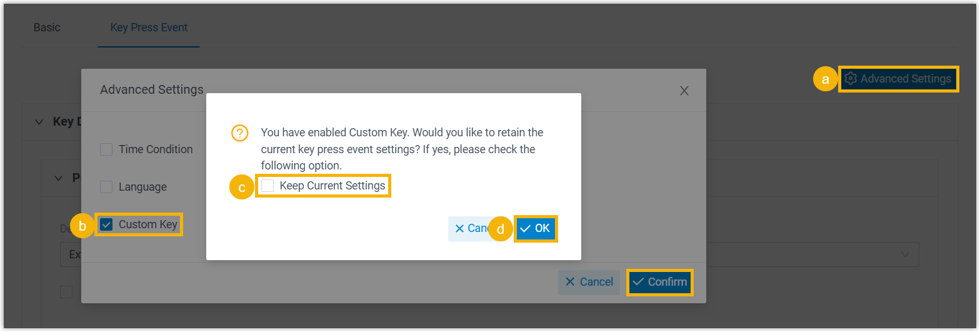Screen dimensions: 980x332
Task: Click the orange callout marker labeled c
Action: (242, 187)
